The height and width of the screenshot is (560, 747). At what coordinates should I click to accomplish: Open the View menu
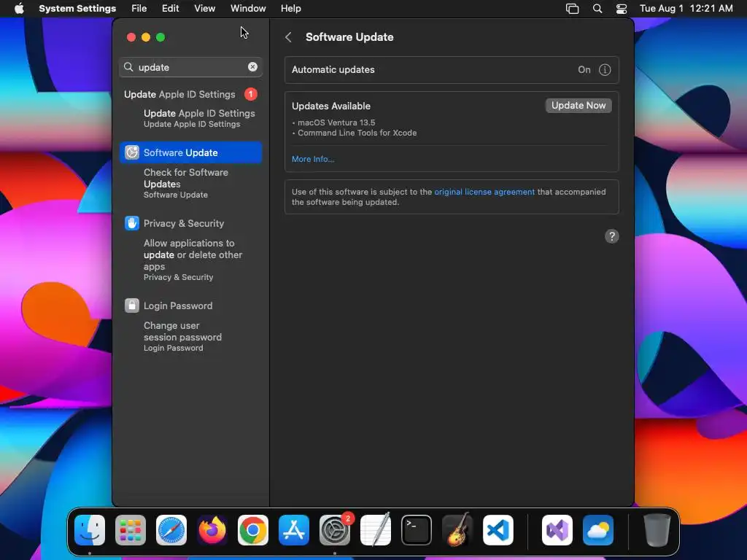point(205,9)
